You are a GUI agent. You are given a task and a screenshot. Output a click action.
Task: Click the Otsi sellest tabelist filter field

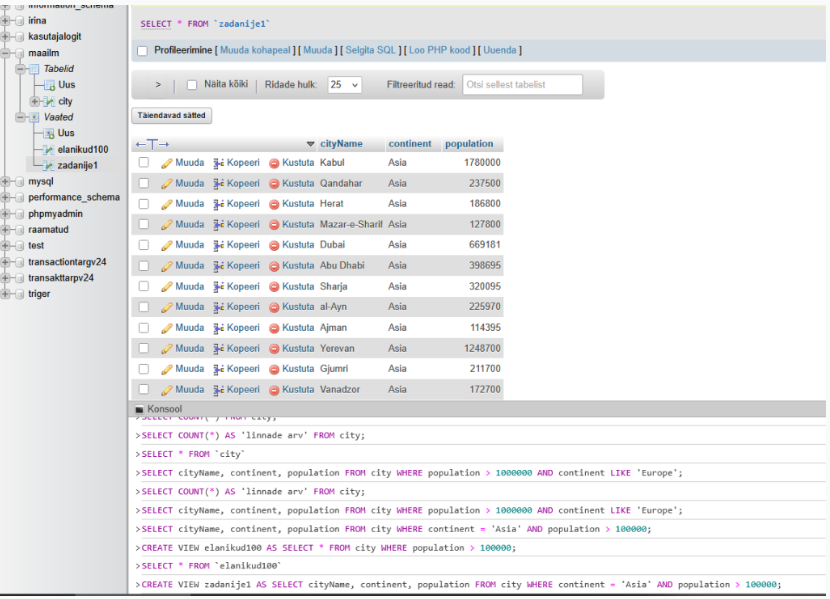[x=522, y=85]
